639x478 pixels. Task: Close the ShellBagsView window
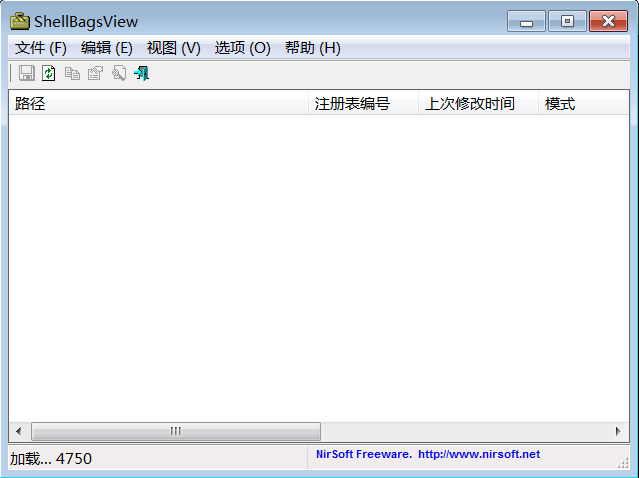click(608, 21)
